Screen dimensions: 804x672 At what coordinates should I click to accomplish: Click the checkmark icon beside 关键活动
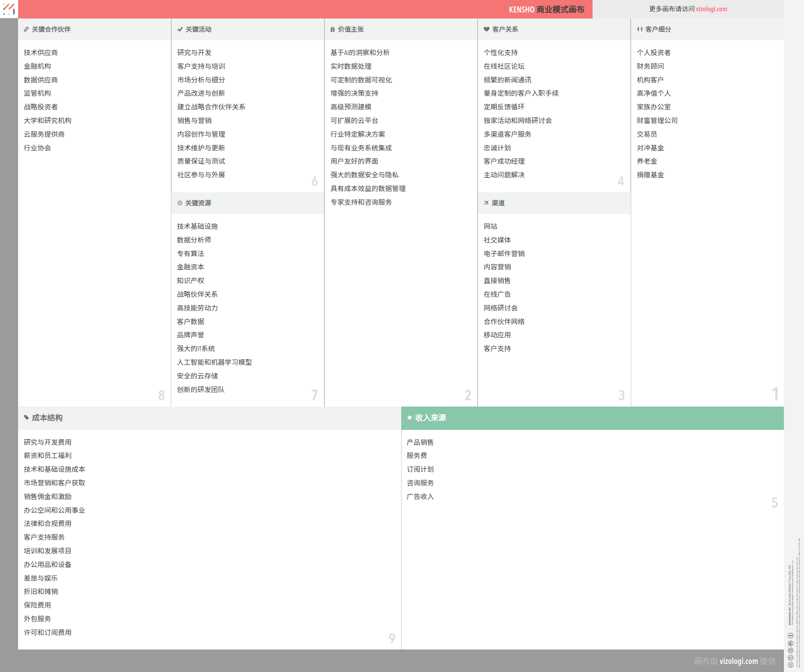[180, 29]
